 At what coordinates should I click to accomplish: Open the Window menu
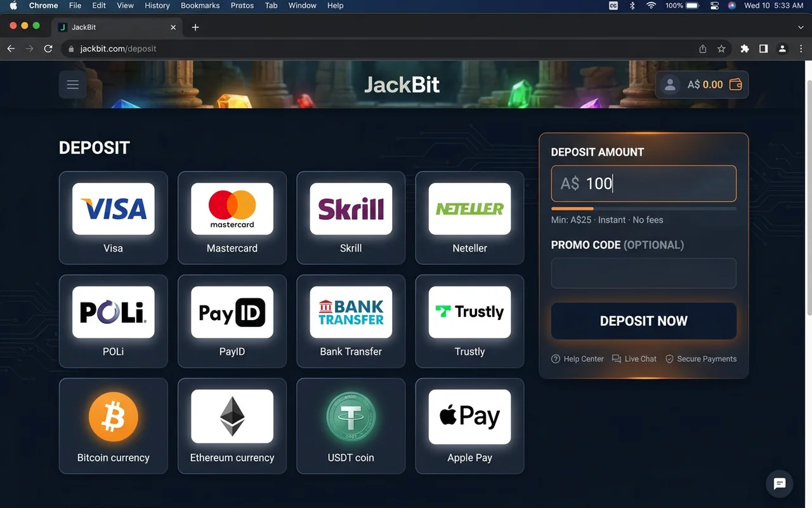303,6
